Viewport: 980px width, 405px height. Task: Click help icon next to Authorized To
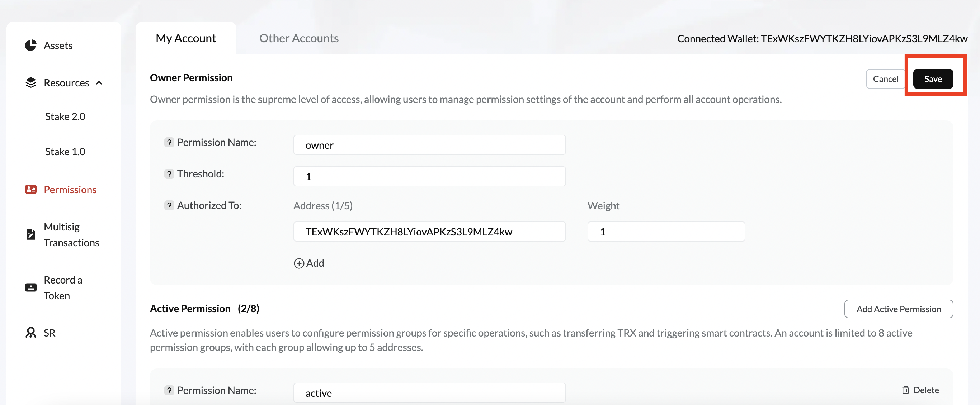point(169,205)
